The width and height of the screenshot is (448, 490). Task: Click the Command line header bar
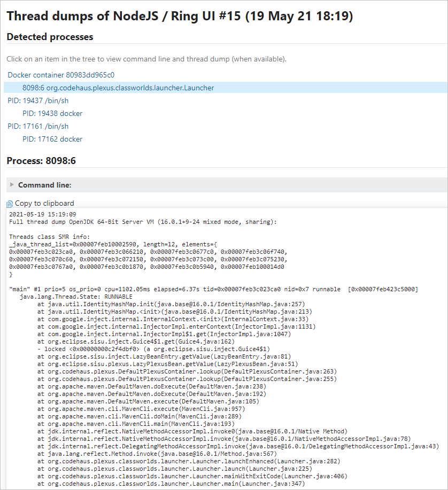[x=214, y=184]
